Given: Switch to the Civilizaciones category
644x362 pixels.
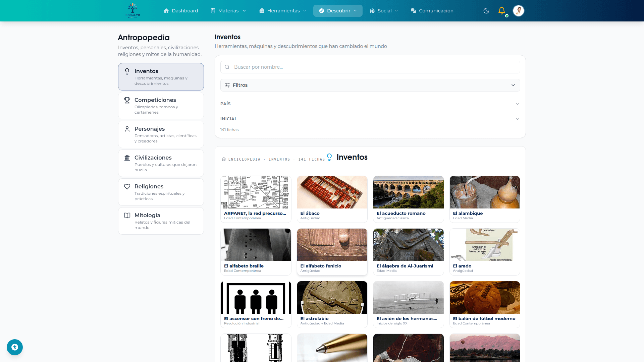Looking at the screenshot, I should (x=161, y=163).
